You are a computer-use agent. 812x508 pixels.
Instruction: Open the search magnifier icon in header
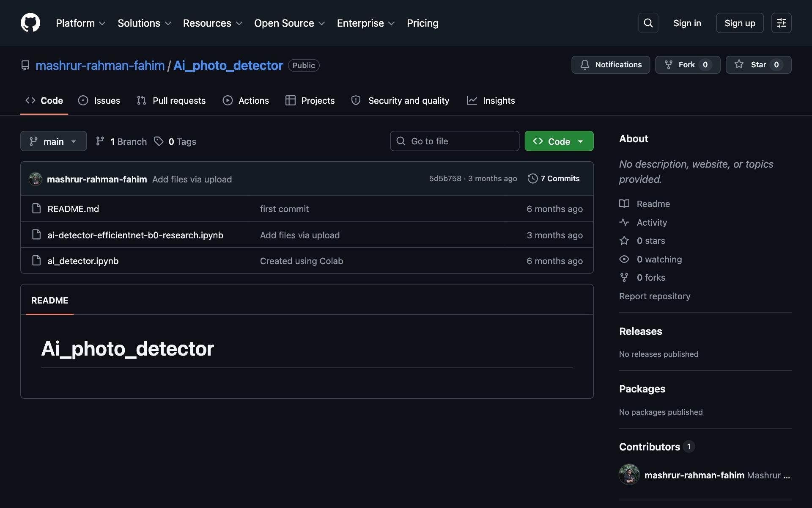[x=648, y=23]
